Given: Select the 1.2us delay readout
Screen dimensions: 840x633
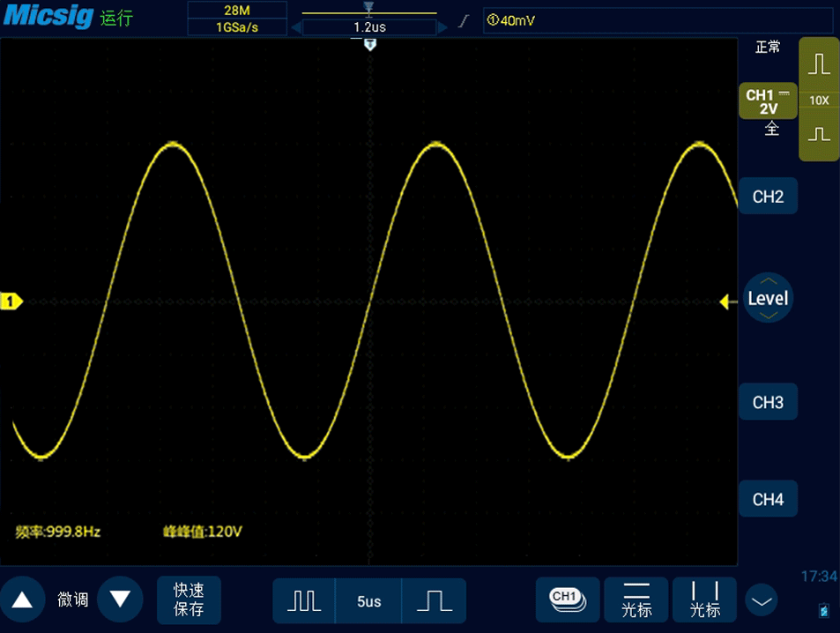Looking at the screenshot, I should coord(369,27).
